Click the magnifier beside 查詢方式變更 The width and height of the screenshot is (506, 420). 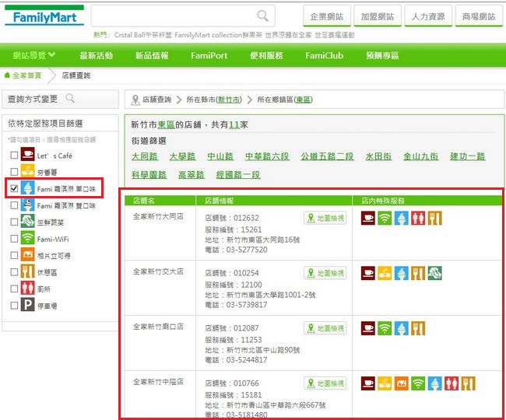pyautogui.click(x=70, y=99)
